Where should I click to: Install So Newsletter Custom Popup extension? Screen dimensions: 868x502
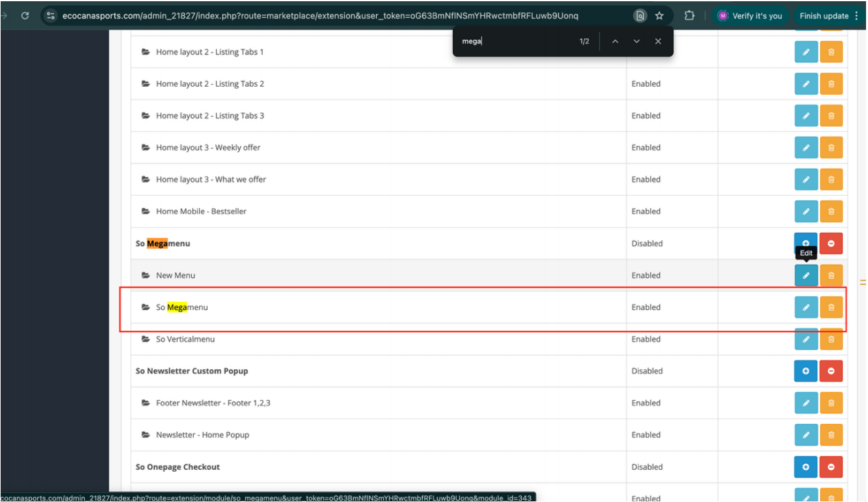pyautogui.click(x=806, y=371)
